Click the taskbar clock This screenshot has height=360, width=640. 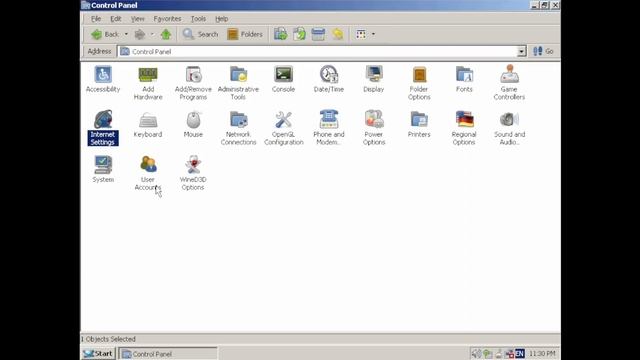pos(542,353)
